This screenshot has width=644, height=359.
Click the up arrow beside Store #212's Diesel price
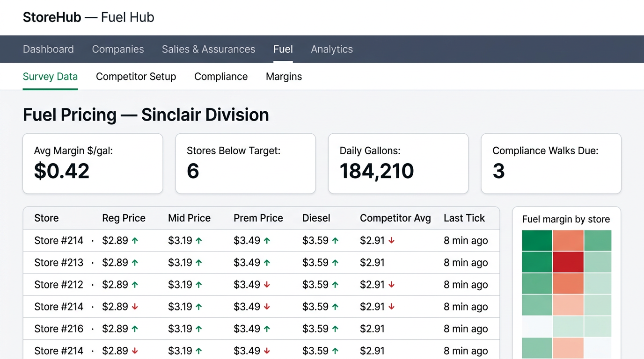coord(335,285)
